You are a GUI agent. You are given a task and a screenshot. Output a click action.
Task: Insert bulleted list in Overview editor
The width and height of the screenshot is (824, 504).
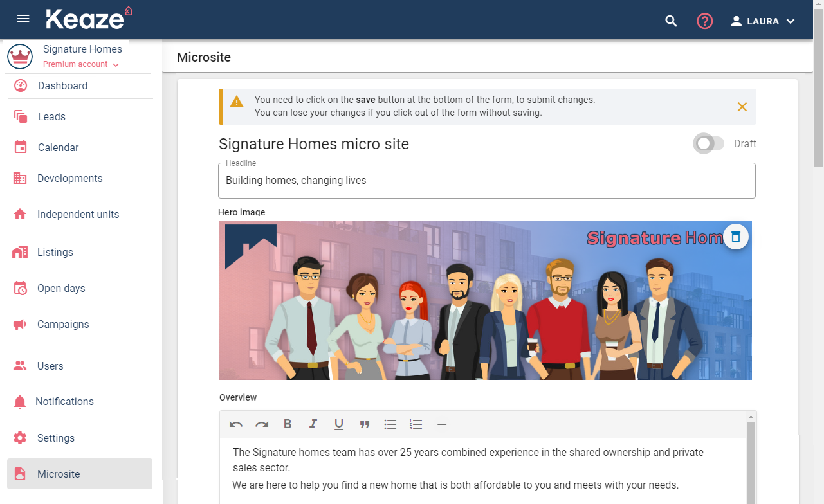click(x=390, y=424)
